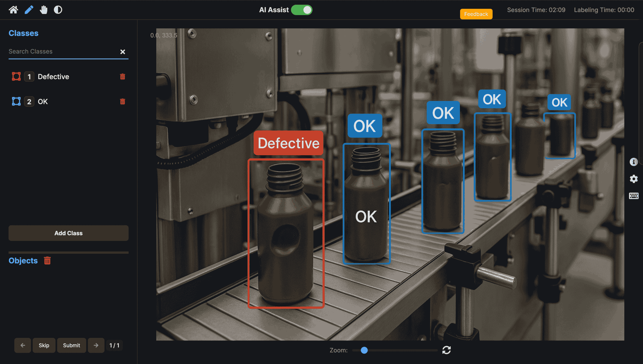Image resolution: width=643 pixels, height=364 pixels.
Task: Click the blue bounding box icon for OK
Action: 16,101
